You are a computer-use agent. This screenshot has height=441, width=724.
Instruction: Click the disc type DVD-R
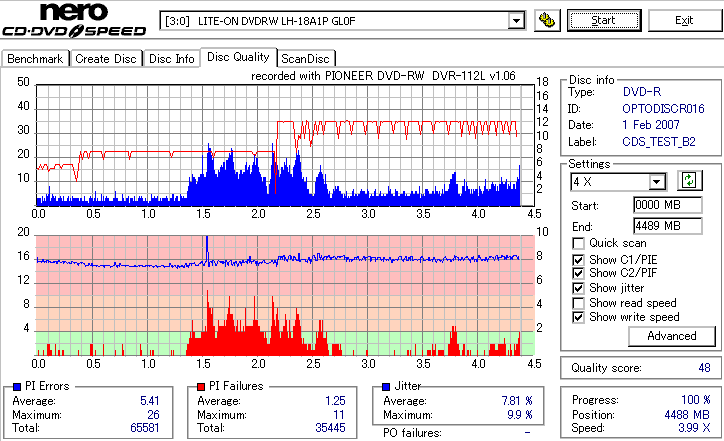(642, 92)
